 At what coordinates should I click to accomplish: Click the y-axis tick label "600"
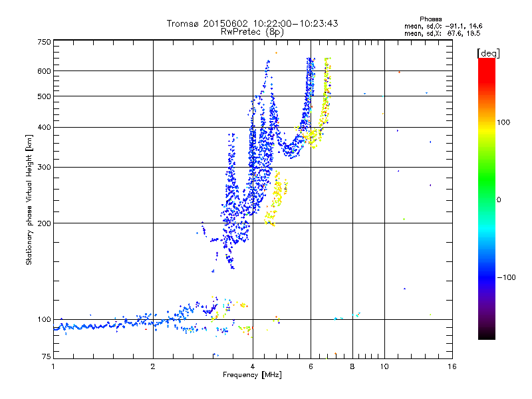[44, 71]
